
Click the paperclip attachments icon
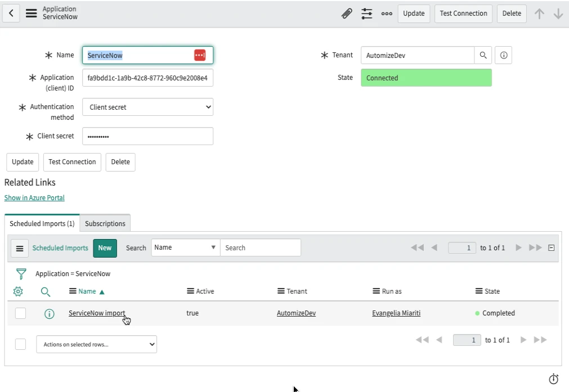pos(347,13)
